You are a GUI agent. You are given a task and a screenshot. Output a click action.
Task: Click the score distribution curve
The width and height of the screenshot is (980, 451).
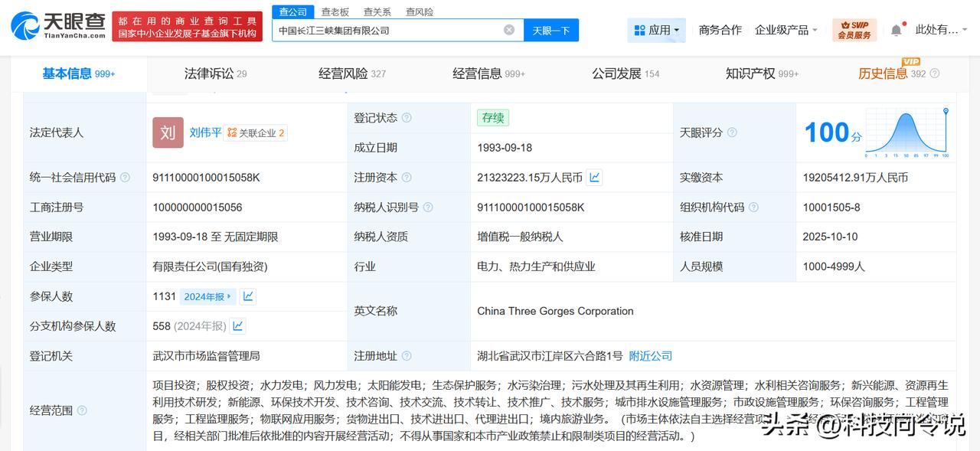(x=908, y=134)
